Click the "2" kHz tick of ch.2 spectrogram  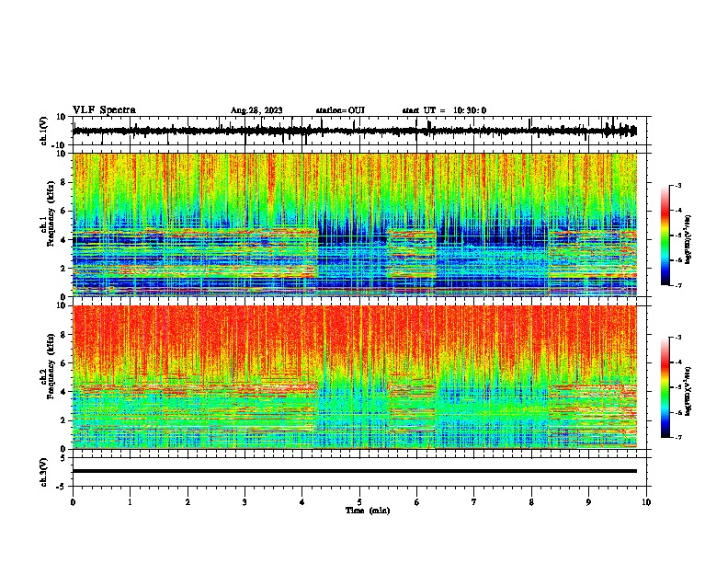[x=63, y=420]
